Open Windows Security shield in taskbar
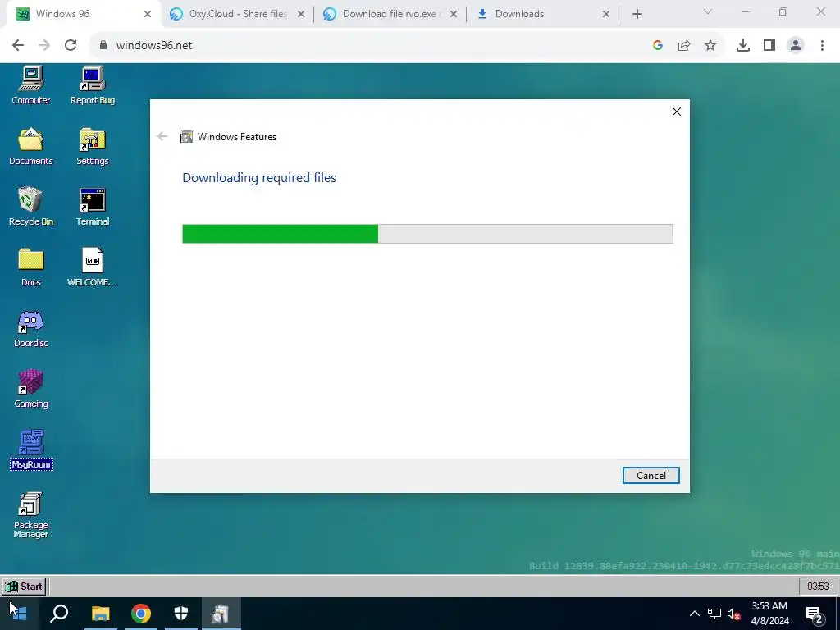This screenshot has width=840, height=630. click(x=181, y=614)
